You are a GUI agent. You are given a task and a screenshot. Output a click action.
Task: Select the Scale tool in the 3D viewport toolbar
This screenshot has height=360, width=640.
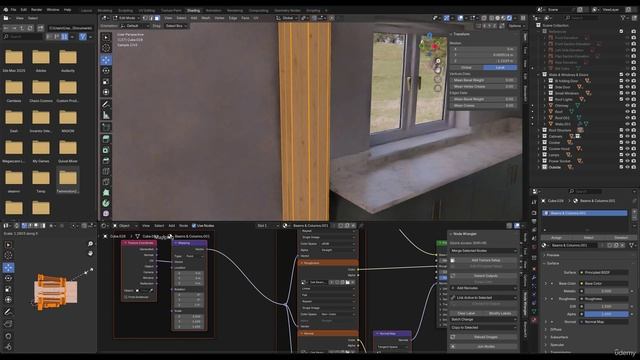(x=106, y=82)
